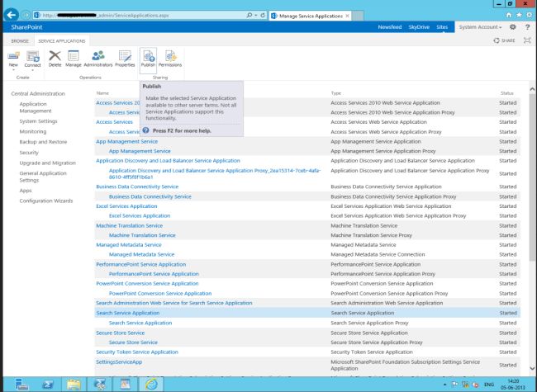Close the Manage Service Applications tab
The width and height of the screenshot is (537, 392).
347,16
